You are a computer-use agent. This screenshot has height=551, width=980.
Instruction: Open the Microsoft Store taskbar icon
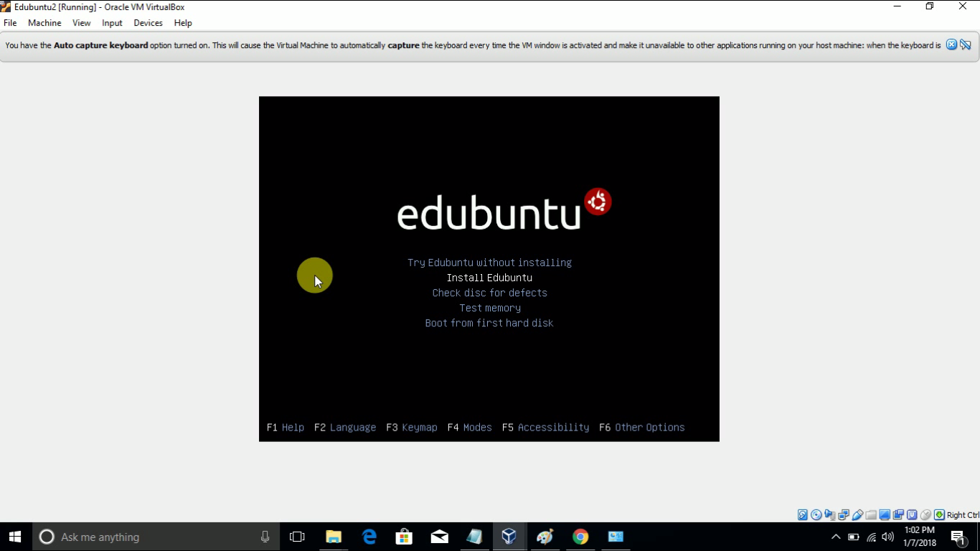pyautogui.click(x=405, y=537)
